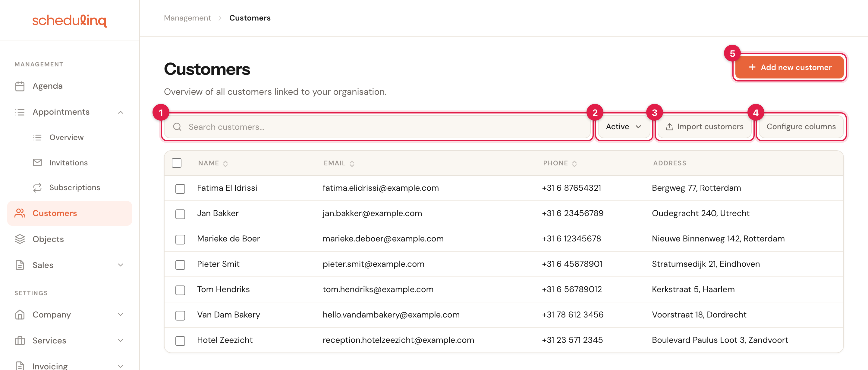The image size is (868, 370).
Task: Click the Customers people icon
Action: [20, 213]
